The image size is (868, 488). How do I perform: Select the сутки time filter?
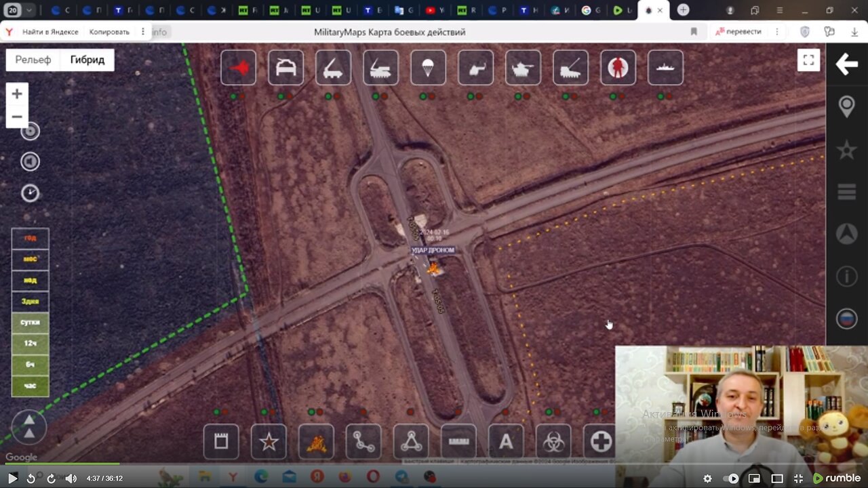30,322
